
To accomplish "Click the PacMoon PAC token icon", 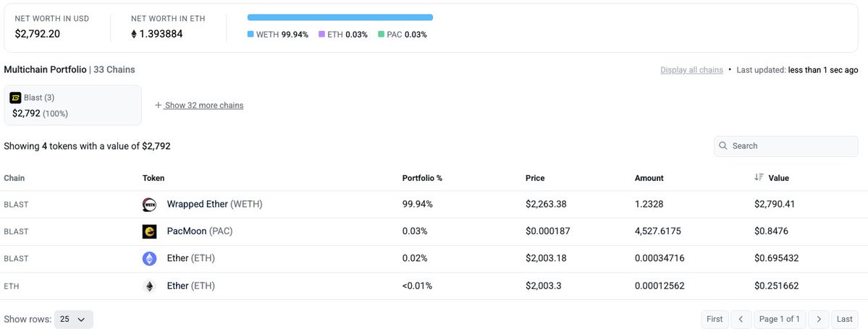I will (x=149, y=231).
